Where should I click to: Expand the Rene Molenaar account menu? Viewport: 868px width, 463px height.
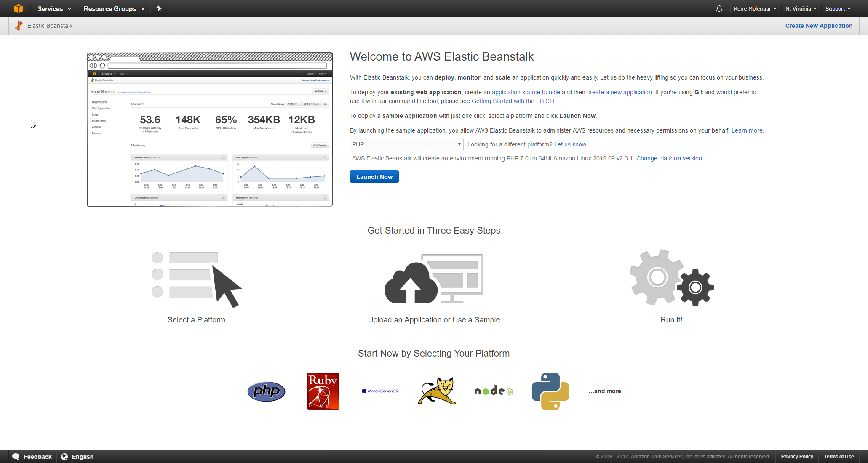pyautogui.click(x=755, y=8)
